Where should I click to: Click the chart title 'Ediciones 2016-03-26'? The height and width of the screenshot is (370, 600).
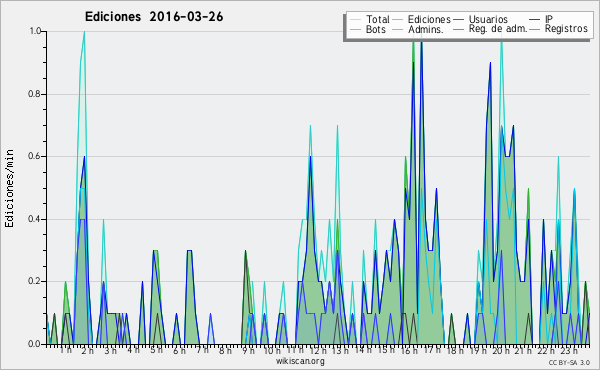154,17
